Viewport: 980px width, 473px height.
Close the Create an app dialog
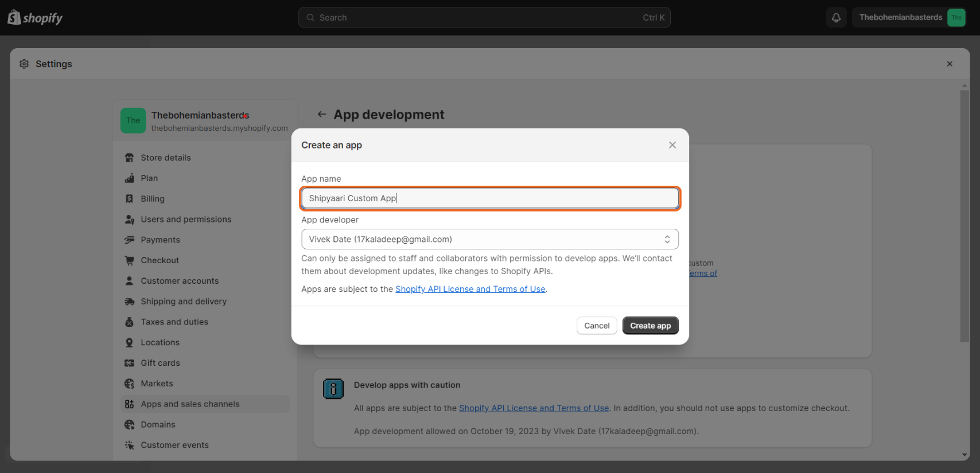[x=672, y=145]
